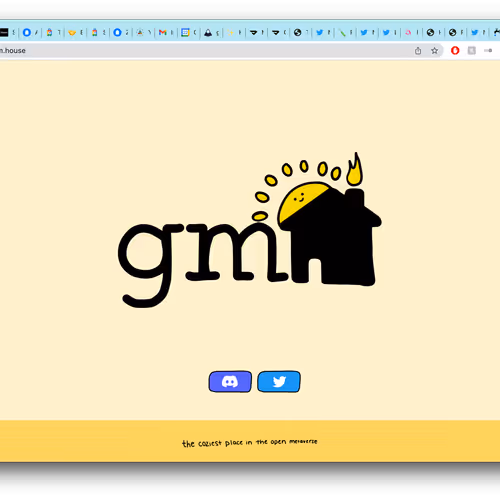Click the gm house logo image

click(250, 230)
